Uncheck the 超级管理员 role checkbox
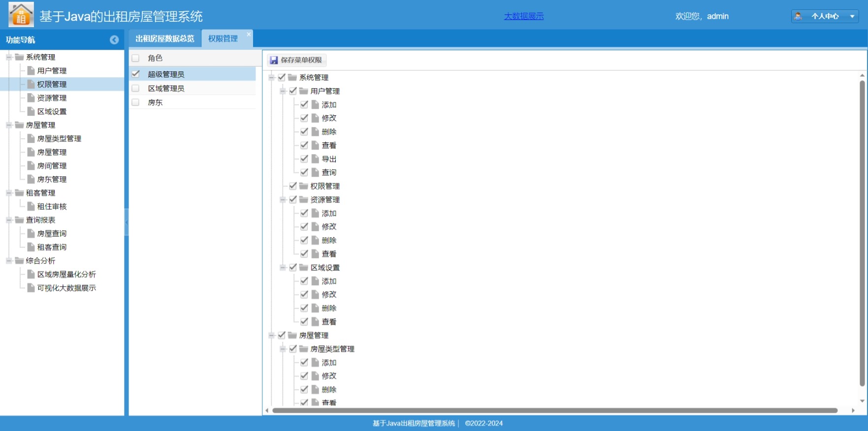Viewport: 868px width, 431px height. tap(135, 74)
